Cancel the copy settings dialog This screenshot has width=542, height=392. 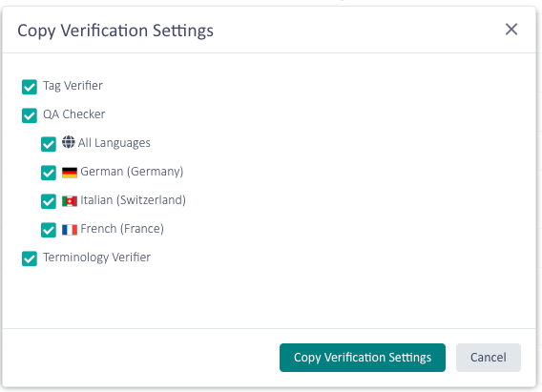(488, 358)
